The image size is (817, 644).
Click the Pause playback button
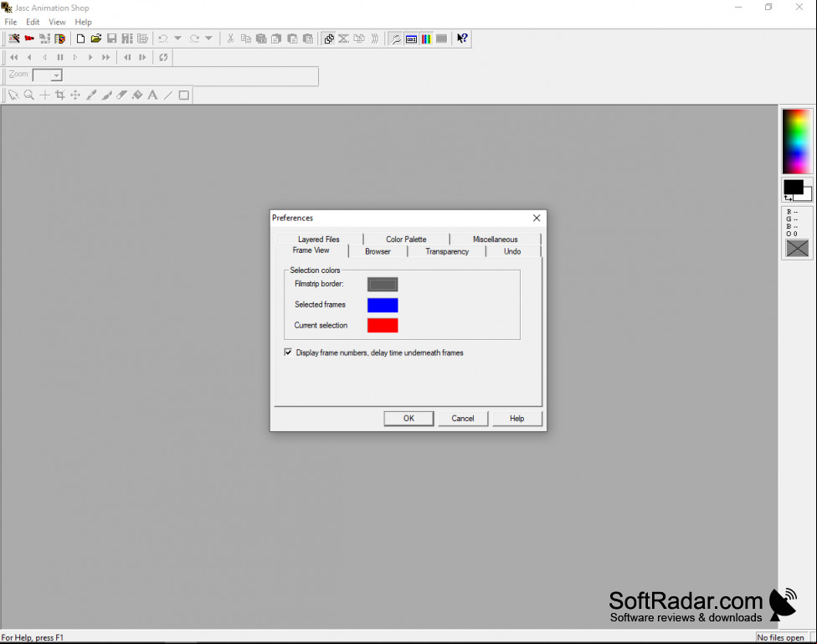point(60,57)
